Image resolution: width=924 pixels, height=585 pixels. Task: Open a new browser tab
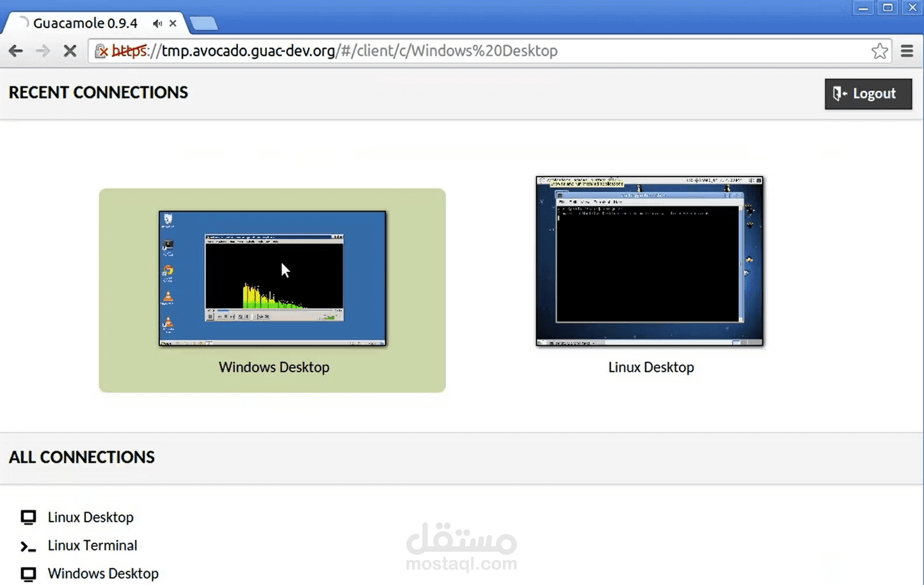pos(204,24)
